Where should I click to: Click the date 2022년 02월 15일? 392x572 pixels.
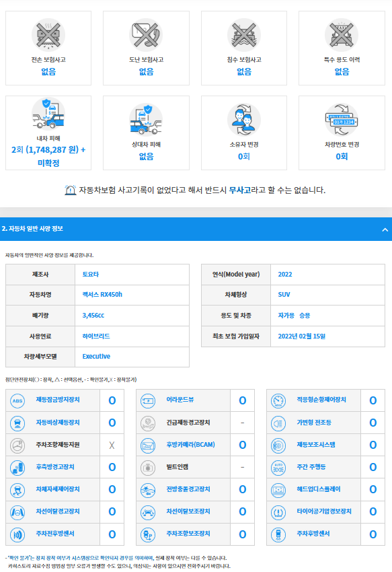[x=302, y=336]
